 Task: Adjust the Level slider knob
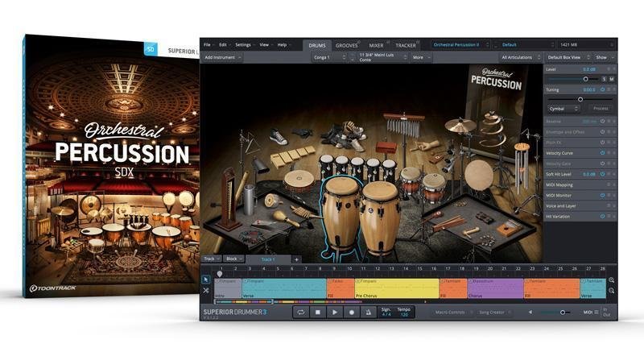tap(585, 79)
